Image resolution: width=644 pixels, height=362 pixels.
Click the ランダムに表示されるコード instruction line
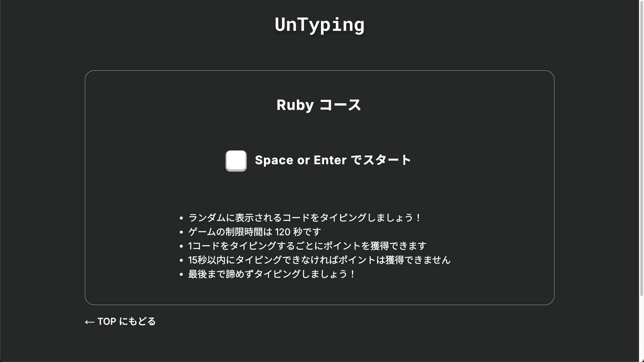304,218
